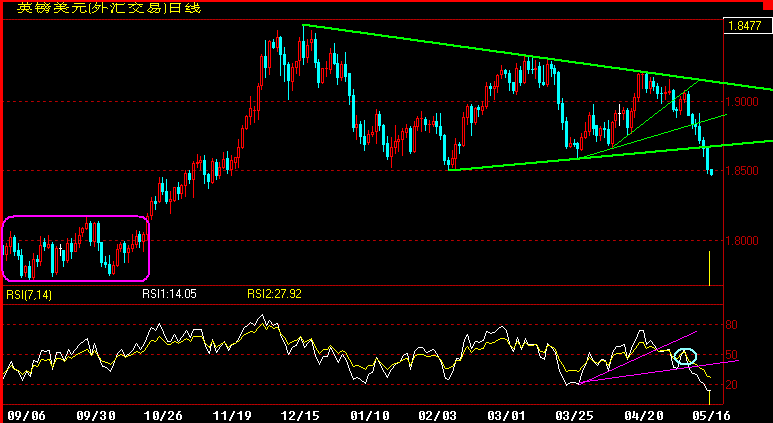Click the RSI 80 level label

click(732, 325)
